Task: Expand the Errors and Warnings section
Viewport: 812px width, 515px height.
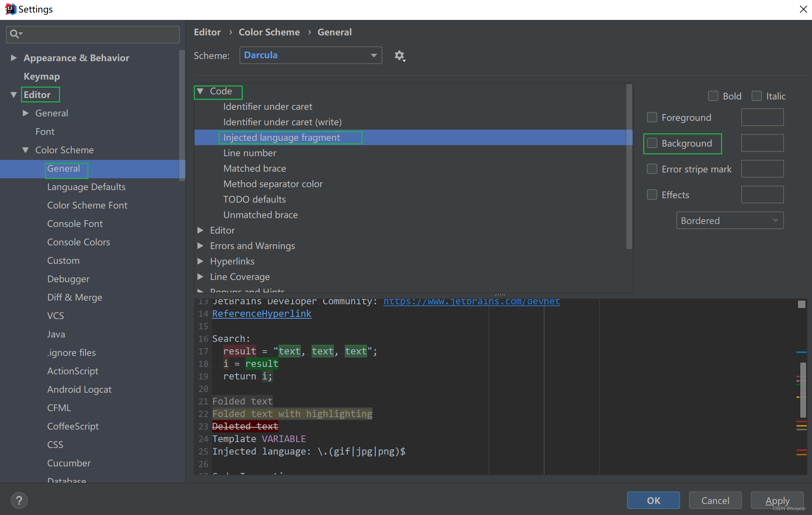Action: pos(202,246)
